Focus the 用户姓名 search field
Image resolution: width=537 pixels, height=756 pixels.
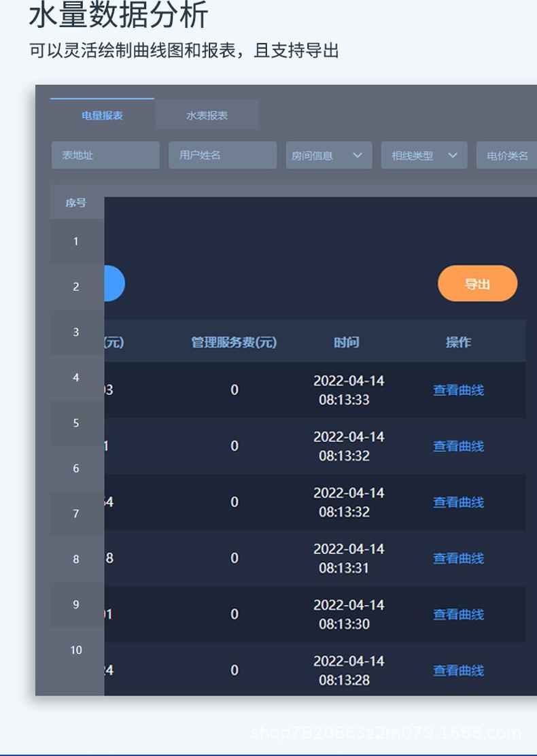[x=222, y=155]
